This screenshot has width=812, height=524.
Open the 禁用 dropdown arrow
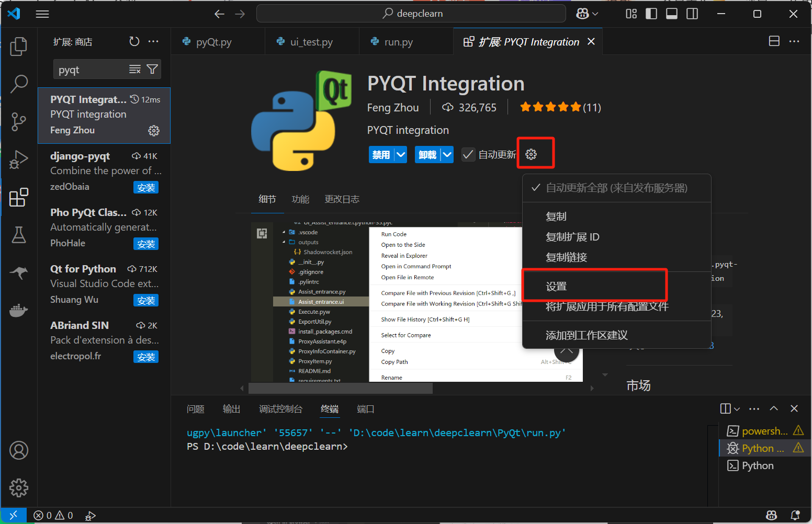pyautogui.click(x=400, y=154)
